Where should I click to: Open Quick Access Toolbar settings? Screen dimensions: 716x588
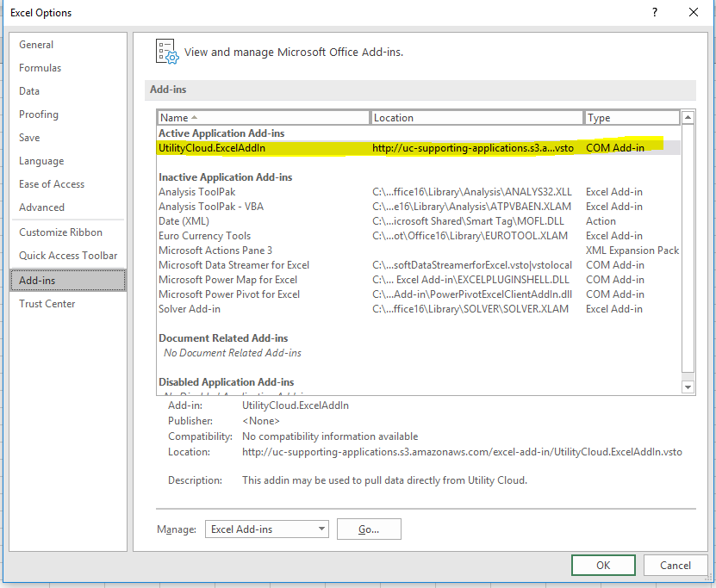[x=68, y=256]
